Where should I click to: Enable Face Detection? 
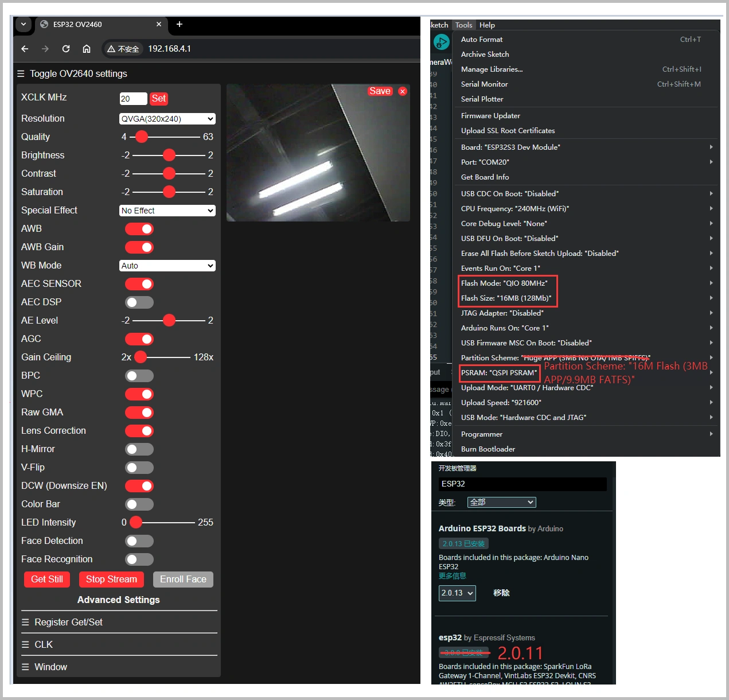click(139, 540)
